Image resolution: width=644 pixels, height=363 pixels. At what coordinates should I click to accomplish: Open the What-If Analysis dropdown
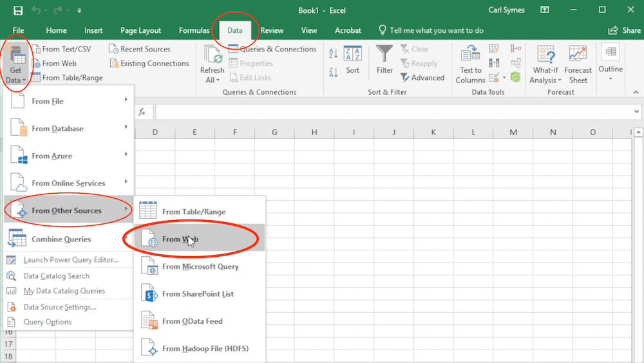tap(545, 64)
